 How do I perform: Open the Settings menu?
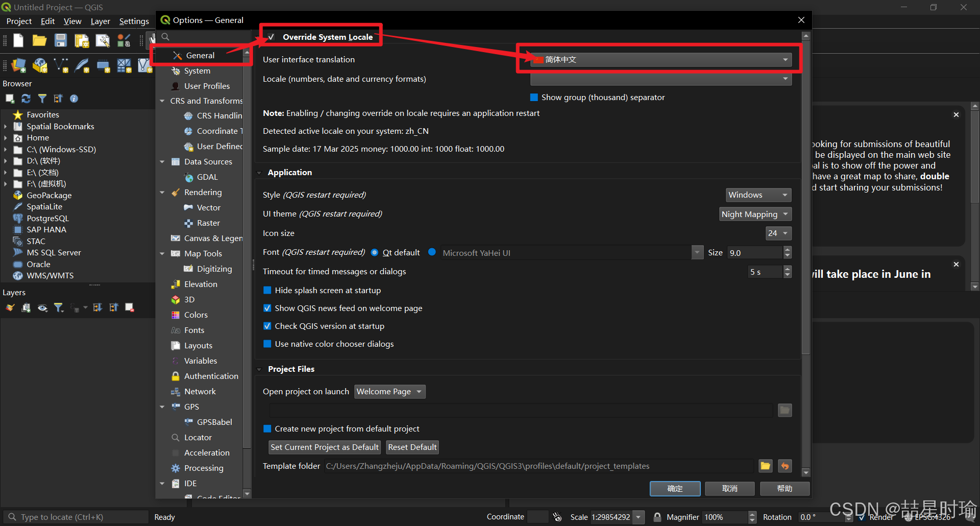pyautogui.click(x=134, y=21)
